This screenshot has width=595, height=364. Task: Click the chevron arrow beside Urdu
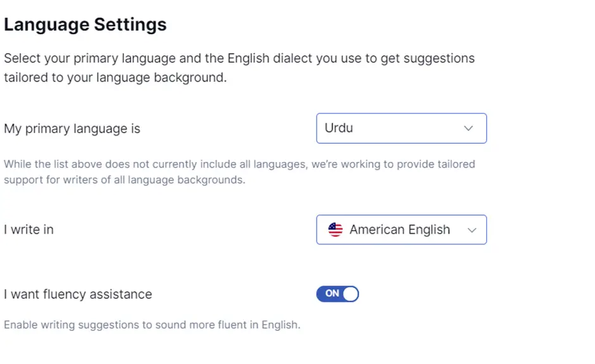click(468, 129)
